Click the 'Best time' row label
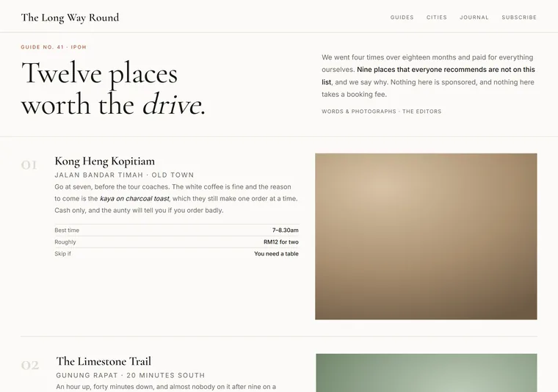The image size is (558, 392). pyautogui.click(x=67, y=231)
